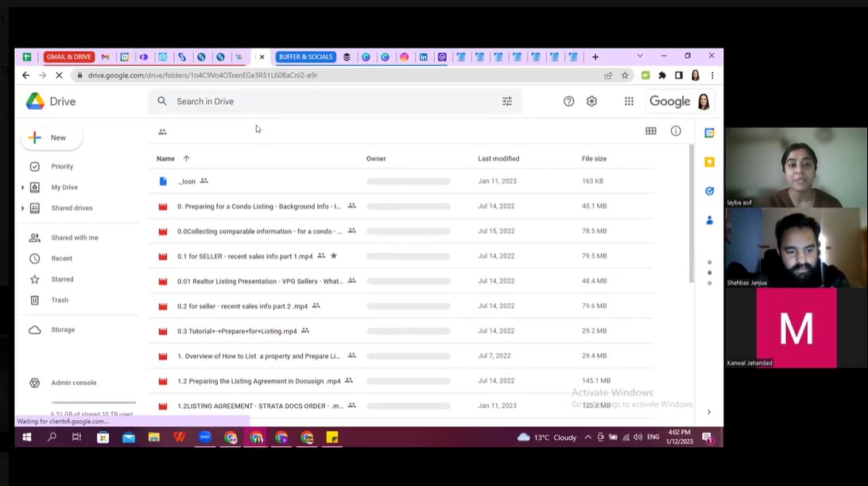Screen dimensions: 868x486
Task: Show hidden system tray icons chevron
Action: coord(588,437)
